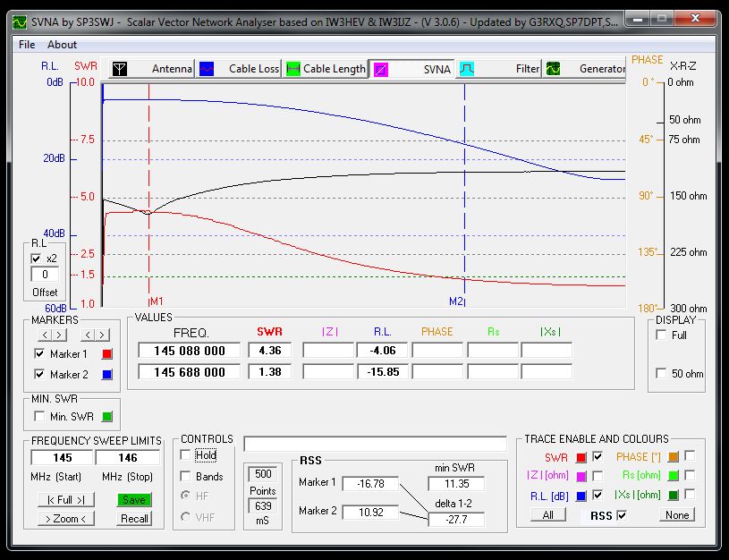Open the File menu
This screenshot has width=729, height=560.
(27, 44)
